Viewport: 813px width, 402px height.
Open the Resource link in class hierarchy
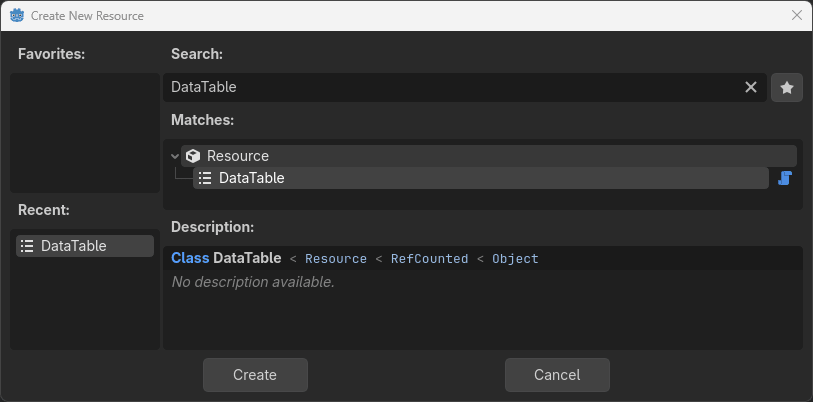coord(336,259)
